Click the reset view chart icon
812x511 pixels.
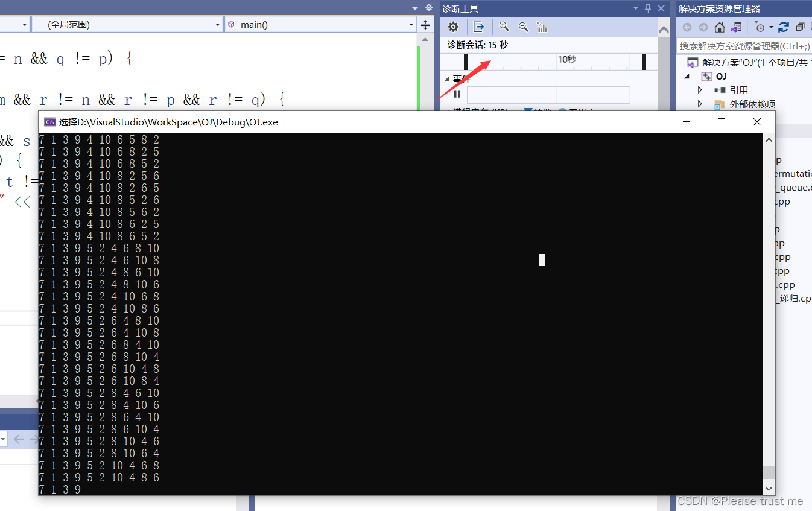pyautogui.click(x=542, y=27)
